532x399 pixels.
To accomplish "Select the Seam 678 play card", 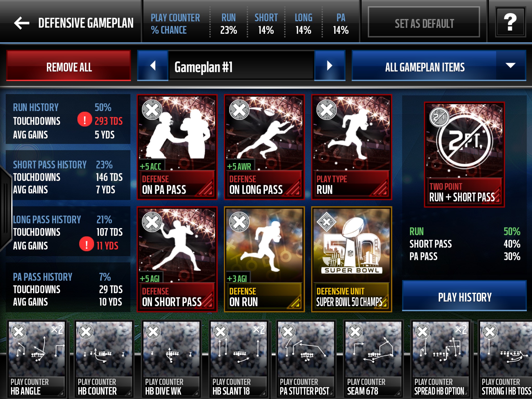I will [373, 359].
